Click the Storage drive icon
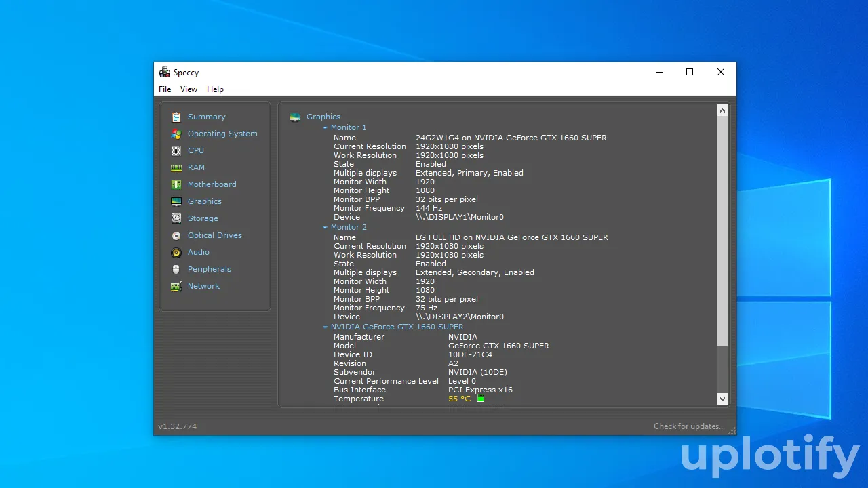This screenshot has height=488, width=868. tap(176, 218)
